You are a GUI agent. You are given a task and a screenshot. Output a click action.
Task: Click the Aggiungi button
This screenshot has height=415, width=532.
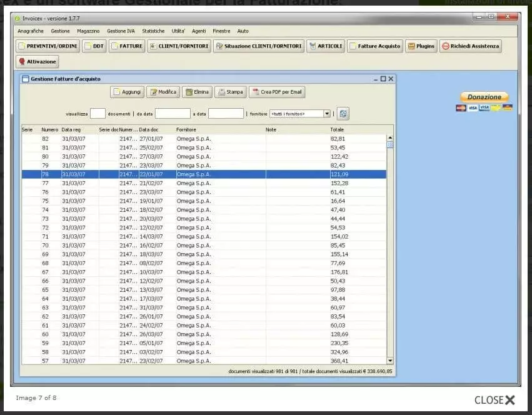[x=128, y=92]
